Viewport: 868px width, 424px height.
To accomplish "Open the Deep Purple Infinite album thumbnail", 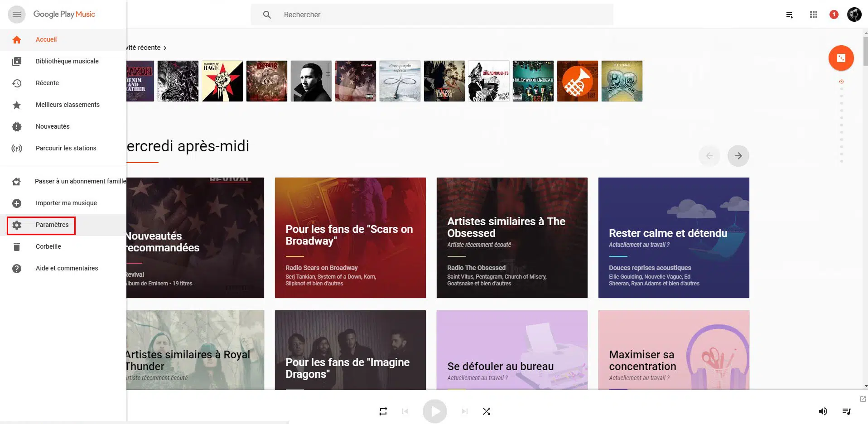I will tap(400, 81).
